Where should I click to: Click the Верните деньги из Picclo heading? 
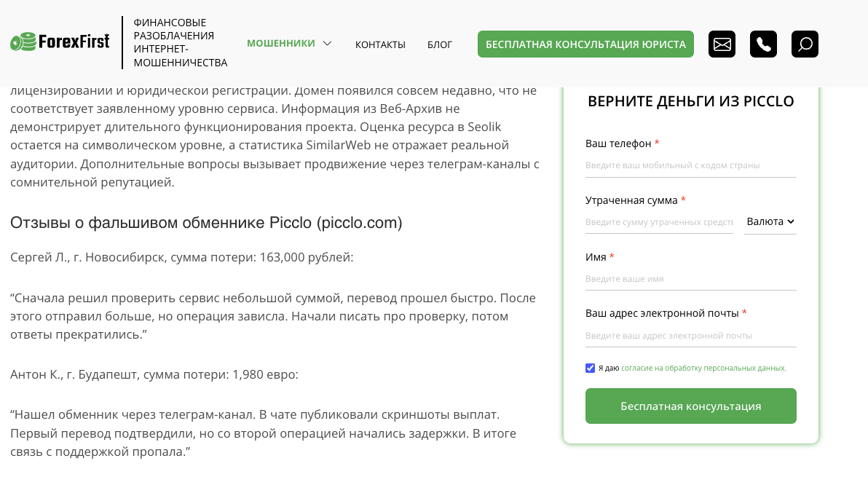pyautogui.click(x=690, y=101)
